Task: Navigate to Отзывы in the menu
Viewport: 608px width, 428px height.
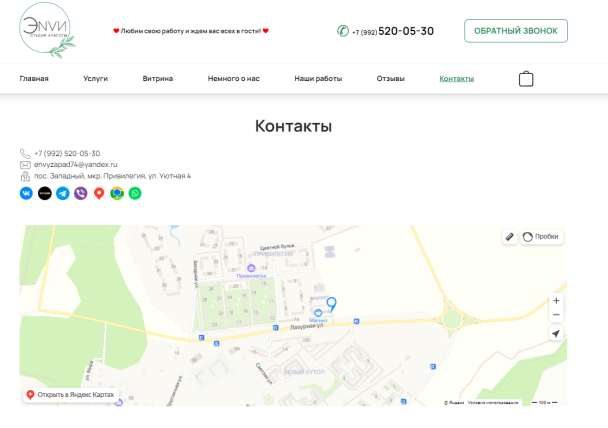Action: coord(391,78)
